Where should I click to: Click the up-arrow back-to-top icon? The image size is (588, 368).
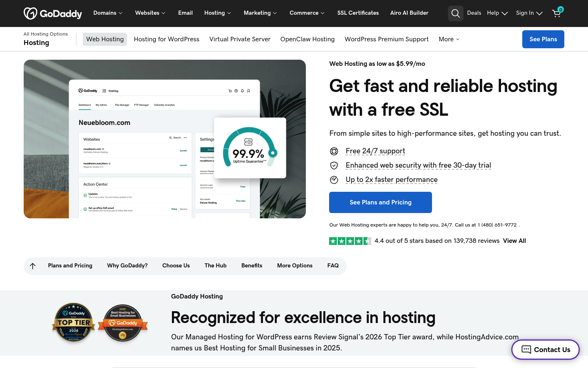[x=33, y=266]
